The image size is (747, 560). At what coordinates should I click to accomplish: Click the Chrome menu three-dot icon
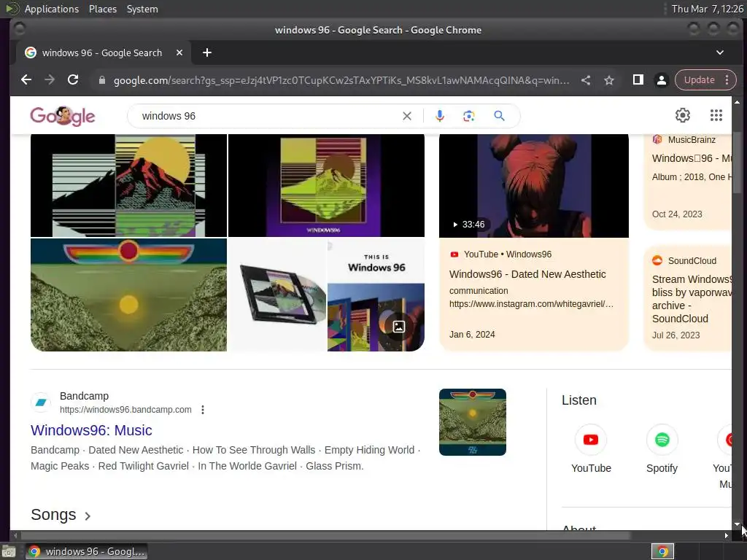tap(727, 80)
